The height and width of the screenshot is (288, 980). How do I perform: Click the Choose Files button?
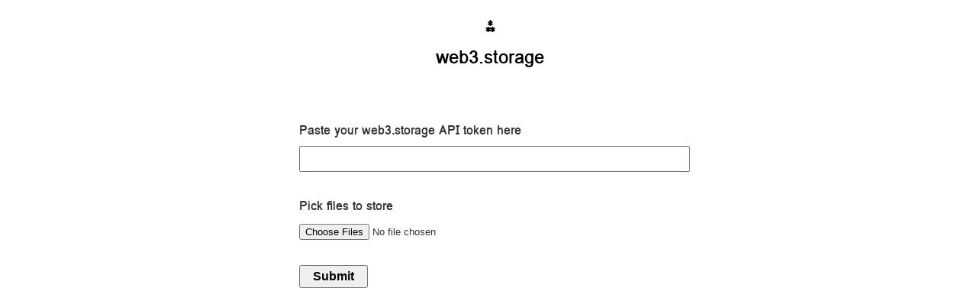334,231
